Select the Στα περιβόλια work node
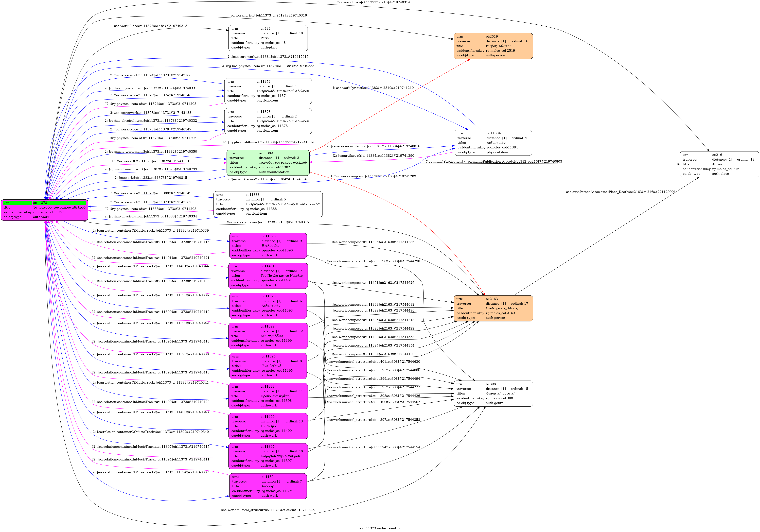 point(268,336)
